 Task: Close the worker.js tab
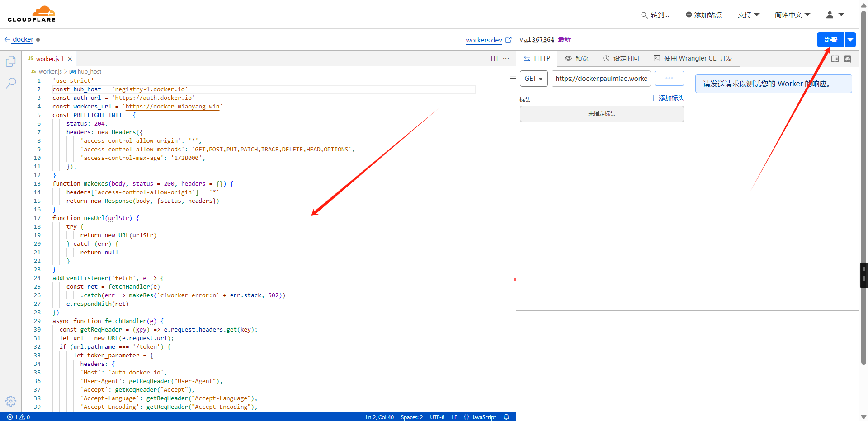(70, 59)
